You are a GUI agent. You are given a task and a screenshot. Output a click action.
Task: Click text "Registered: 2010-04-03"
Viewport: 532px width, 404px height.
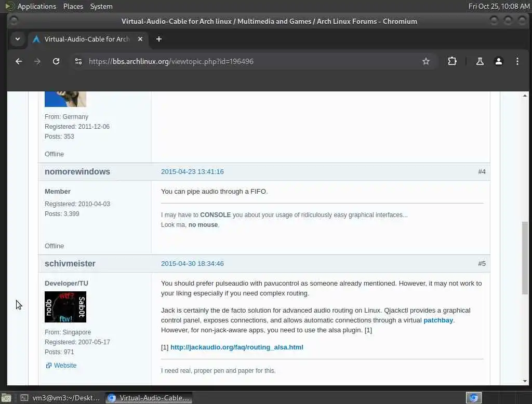tap(77, 204)
